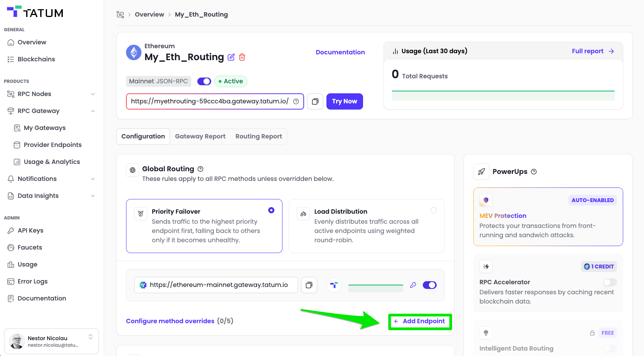Toggle the gateway Active switch
Viewport: 644px width, 356px height.
pos(204,81)
